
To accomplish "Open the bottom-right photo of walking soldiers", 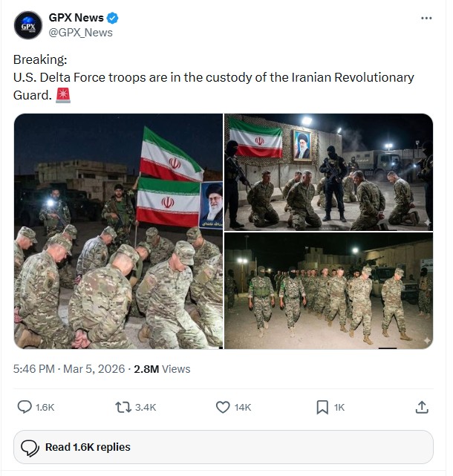I will pos(328,291).
